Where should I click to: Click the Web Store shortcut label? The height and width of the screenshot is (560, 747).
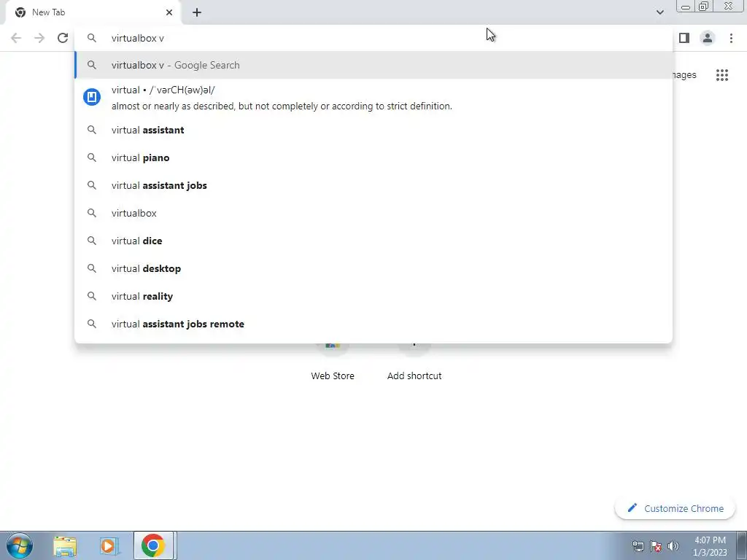pyautogui.click(x=333, y=376)
